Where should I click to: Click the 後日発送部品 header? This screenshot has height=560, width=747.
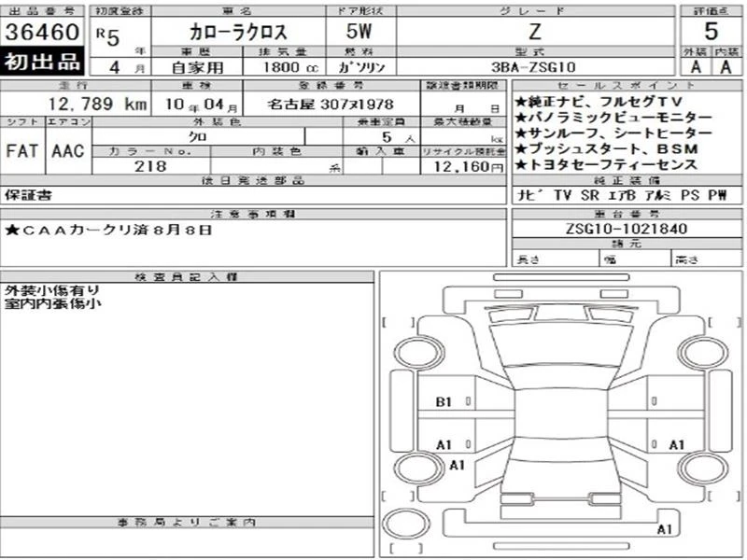pos(253,180)
